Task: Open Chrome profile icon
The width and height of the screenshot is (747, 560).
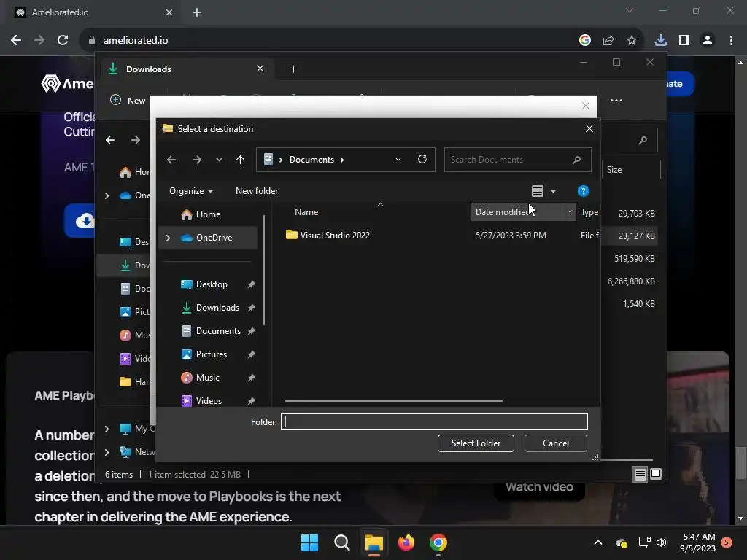Action: [x=708, y=41]
